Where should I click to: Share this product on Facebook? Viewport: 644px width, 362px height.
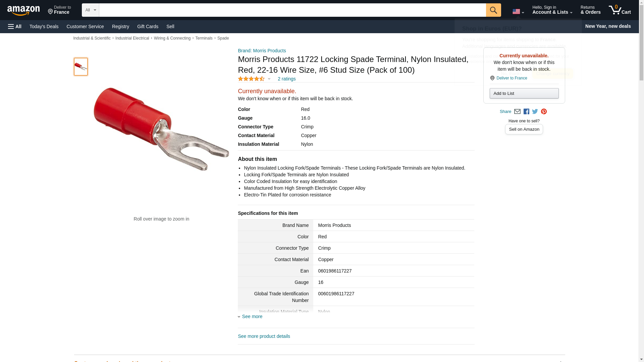click(x=526, y=112)
